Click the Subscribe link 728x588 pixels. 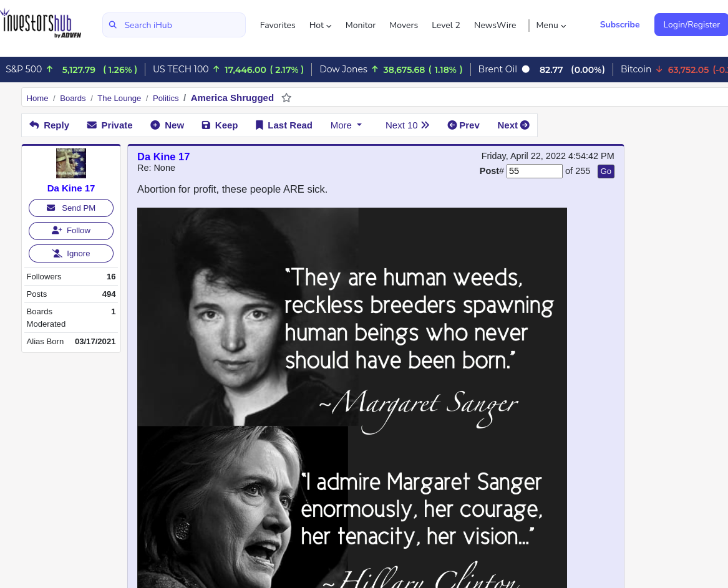pyautogui.click(x=620, y=24)
